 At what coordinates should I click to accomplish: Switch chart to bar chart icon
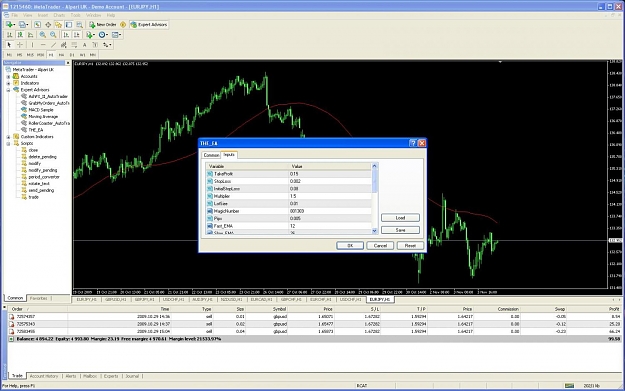point(10,35)
